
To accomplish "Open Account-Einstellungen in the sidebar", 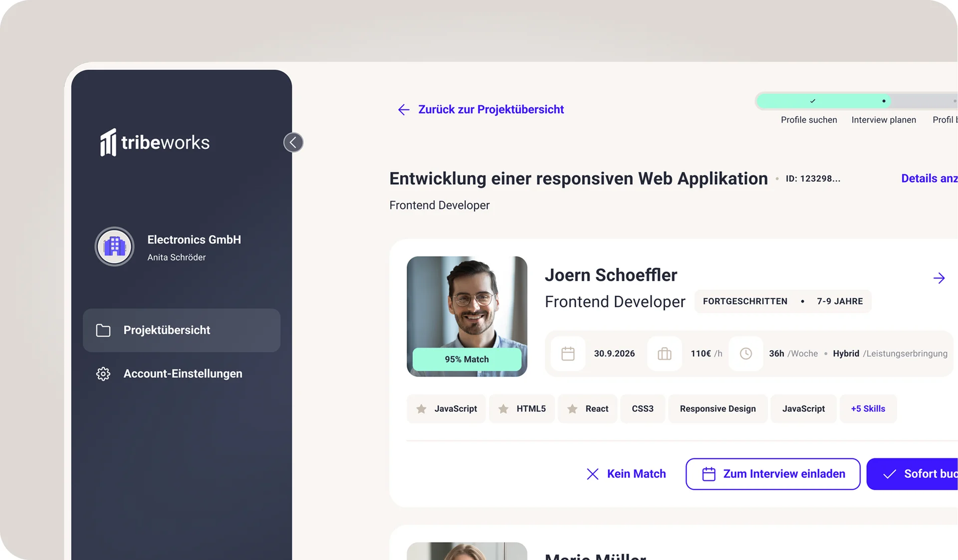I will click(x=182, y=373).
